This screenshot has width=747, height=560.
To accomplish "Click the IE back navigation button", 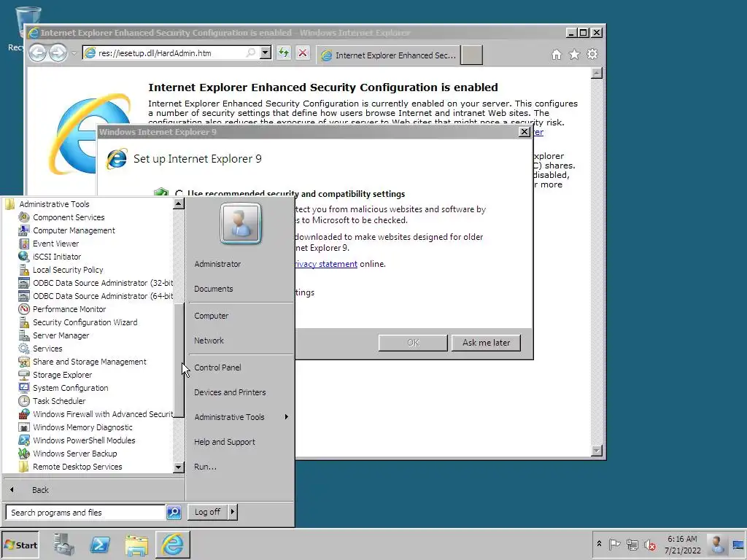I will 38,52.
